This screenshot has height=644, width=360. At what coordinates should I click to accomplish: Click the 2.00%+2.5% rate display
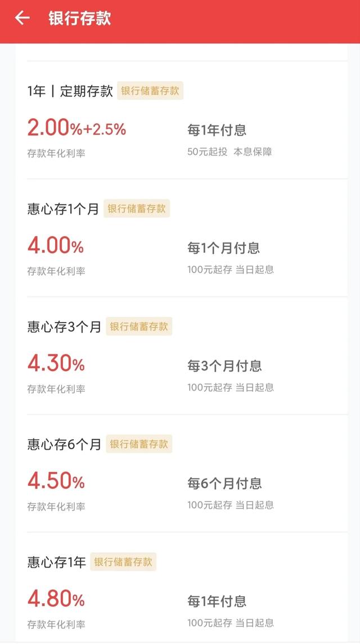coord(78,129)
